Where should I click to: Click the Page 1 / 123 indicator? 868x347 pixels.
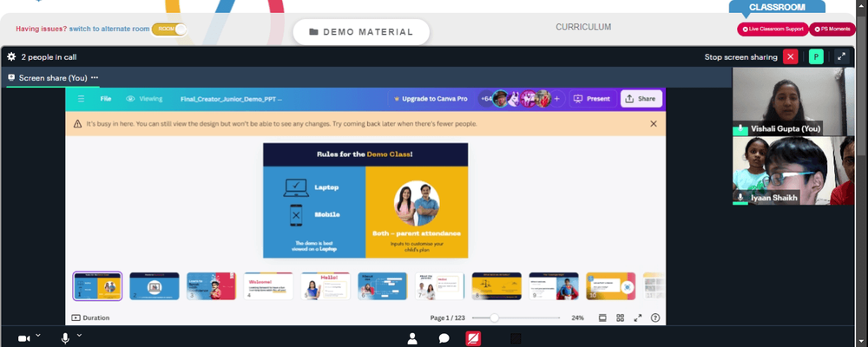tap(447, 318)
